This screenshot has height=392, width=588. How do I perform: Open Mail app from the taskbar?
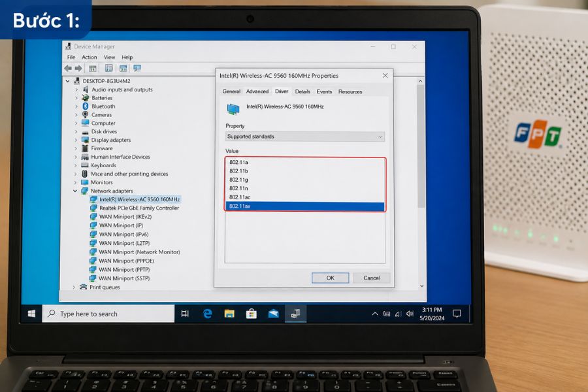273,314
